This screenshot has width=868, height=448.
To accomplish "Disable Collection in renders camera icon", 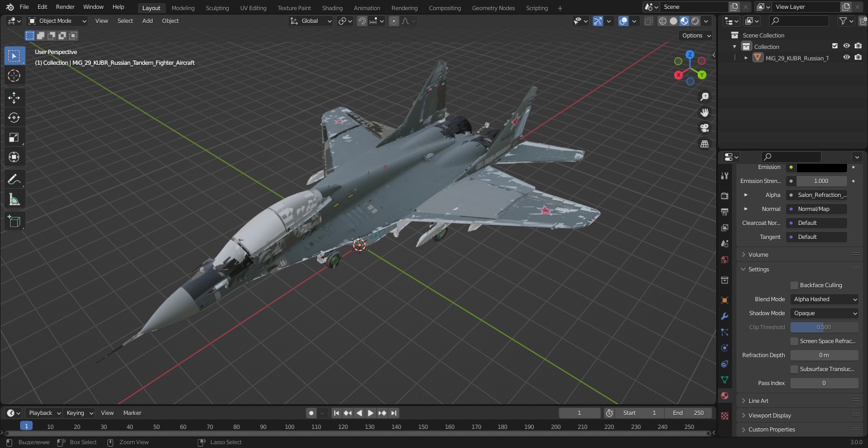I will click(x=858, y=46).
